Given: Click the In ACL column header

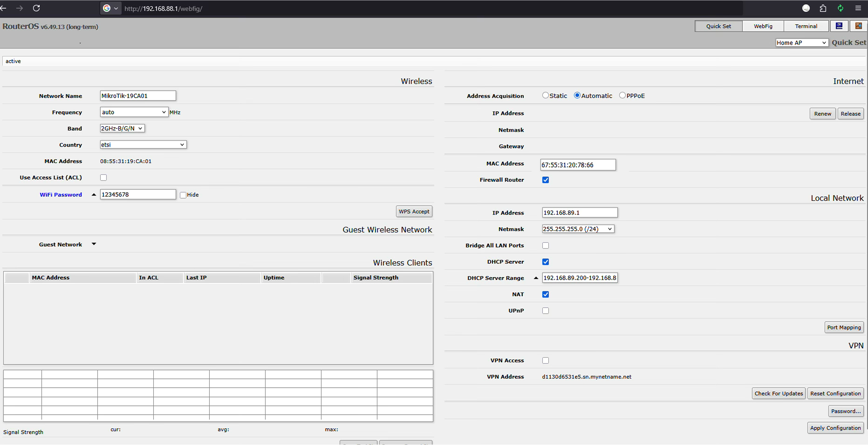Looking at the screenshot, I should click(160, 277).
